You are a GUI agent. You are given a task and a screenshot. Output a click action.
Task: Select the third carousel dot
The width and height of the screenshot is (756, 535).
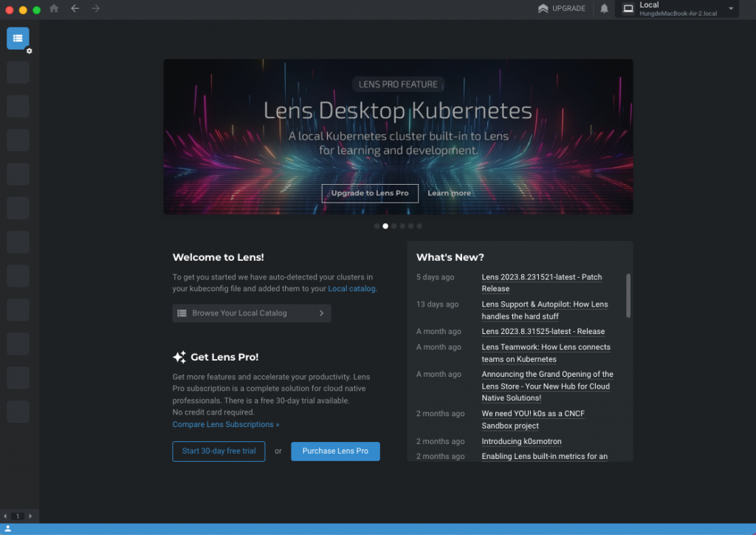pyautogui.click(x=394, y=226)
